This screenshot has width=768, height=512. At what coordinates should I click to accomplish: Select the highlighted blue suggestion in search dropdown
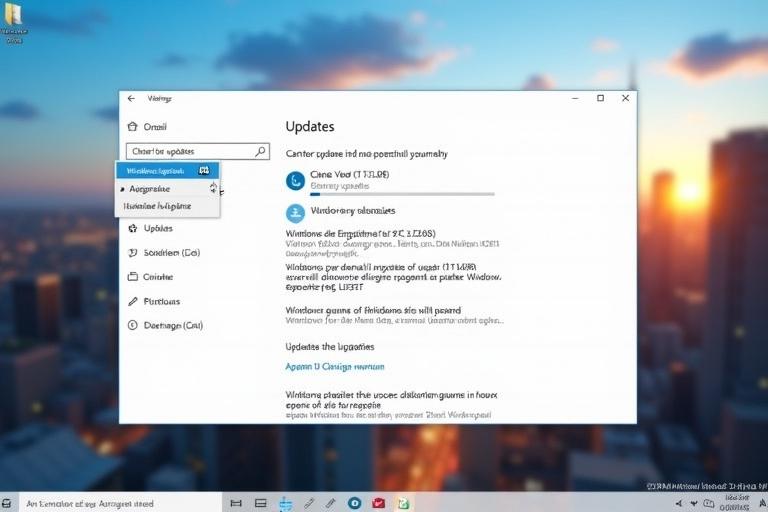[167, 171]
